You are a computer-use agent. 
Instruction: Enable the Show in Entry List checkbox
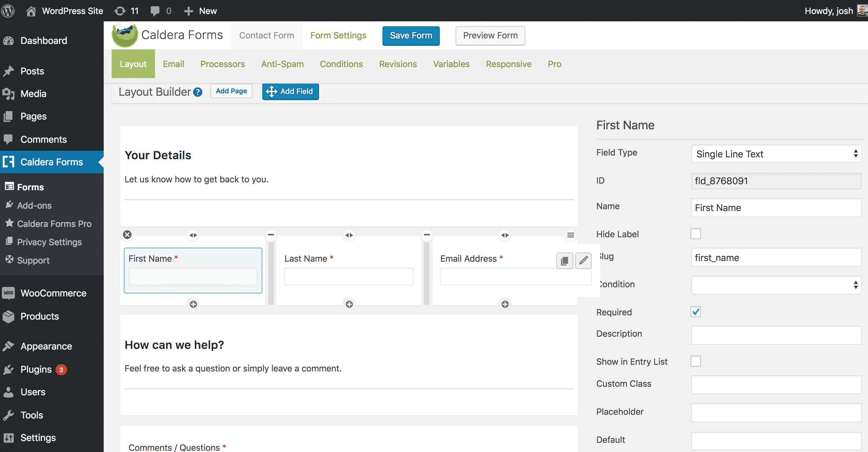coord(695,361)
